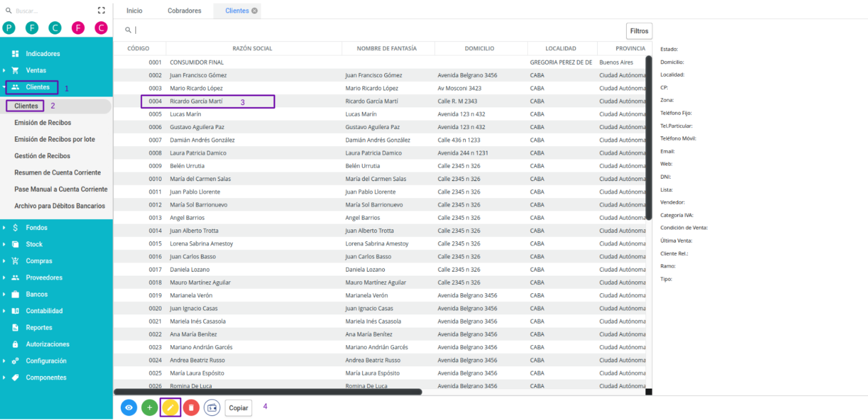Click the Proveedores people icon
Screen dimensions: 868x420
16,278
